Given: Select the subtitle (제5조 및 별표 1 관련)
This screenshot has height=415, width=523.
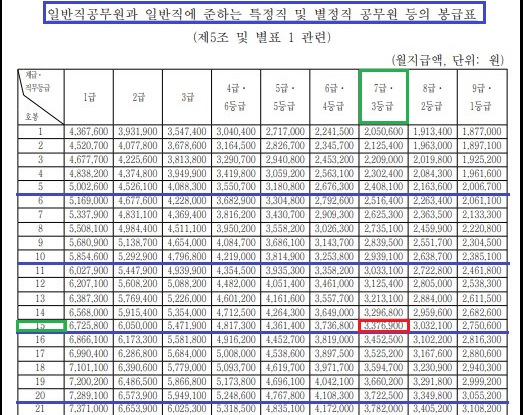Looking at the screenshot, I should [x=262, y=37].
